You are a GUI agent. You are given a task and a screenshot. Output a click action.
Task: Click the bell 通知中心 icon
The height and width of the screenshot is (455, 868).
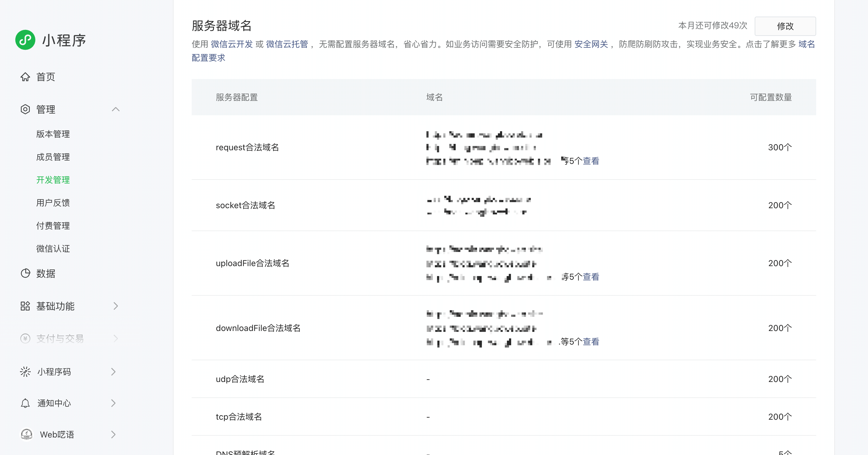[x=25, y=403]
